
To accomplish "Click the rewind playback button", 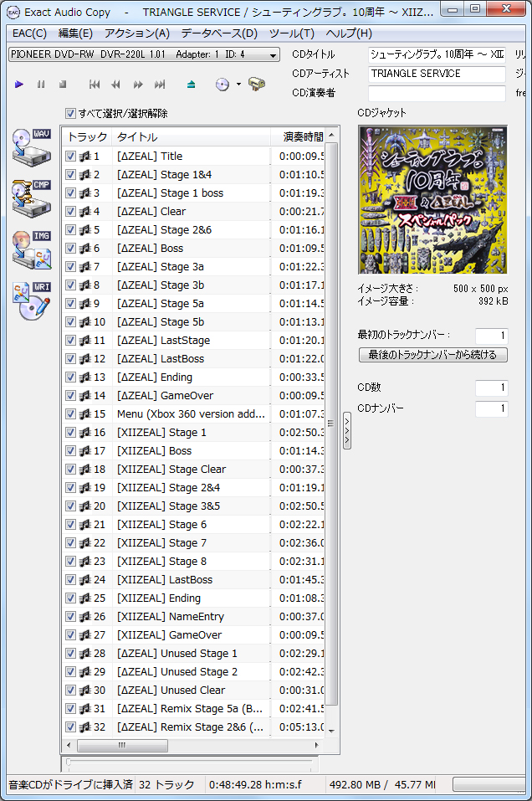I will pos(116,85).
